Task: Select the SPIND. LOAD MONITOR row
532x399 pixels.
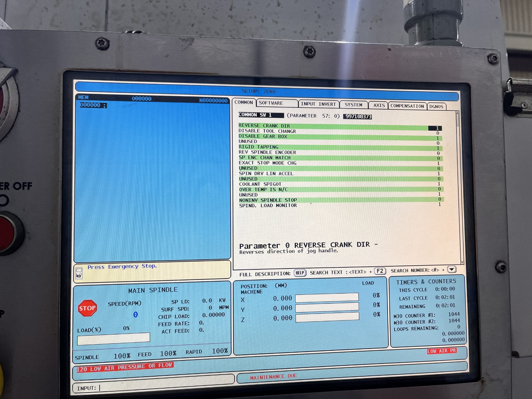Action: 268,205
